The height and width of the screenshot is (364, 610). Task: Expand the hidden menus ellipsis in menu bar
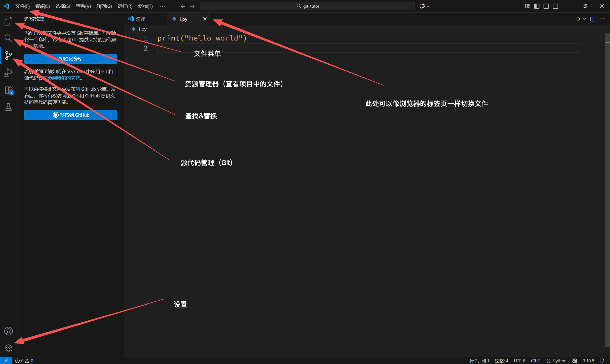click(x=162, y=6)
